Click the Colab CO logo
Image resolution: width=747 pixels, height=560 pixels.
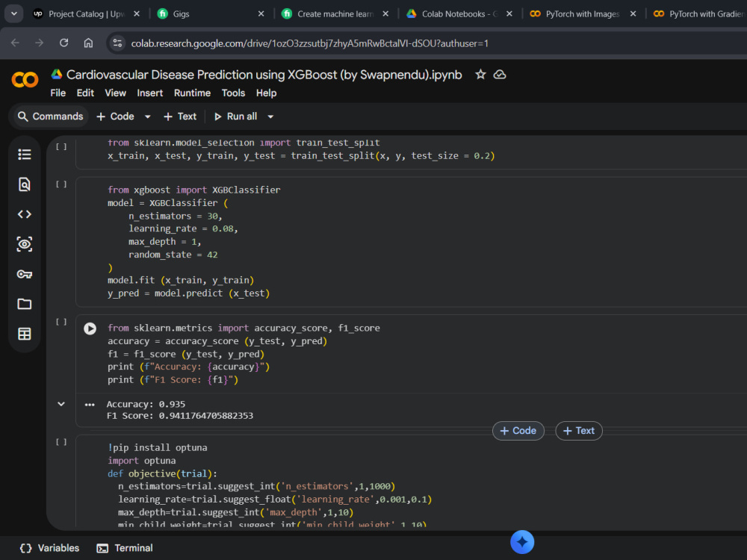25,80
